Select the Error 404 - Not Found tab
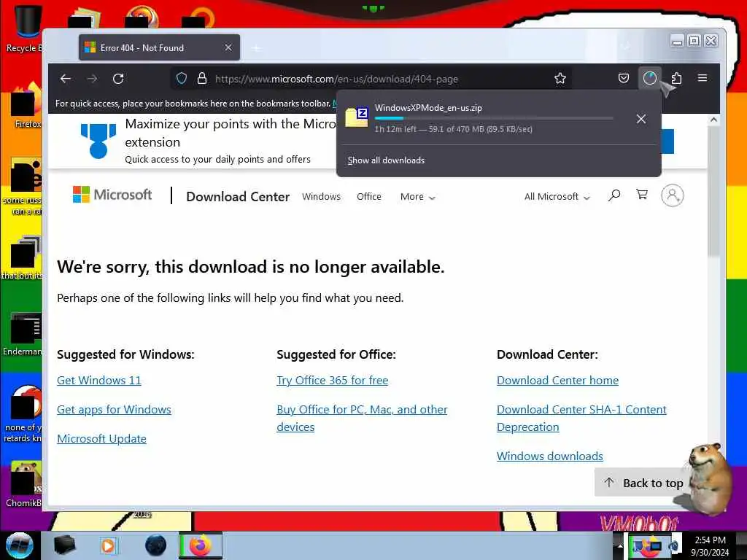This screenshot has width=747, height=560. pos(159,47)
